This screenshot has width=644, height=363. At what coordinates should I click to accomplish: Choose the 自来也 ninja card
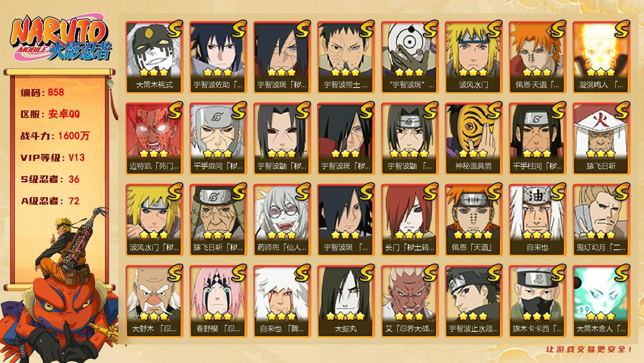pyautogui.click(x=537, y=220)
